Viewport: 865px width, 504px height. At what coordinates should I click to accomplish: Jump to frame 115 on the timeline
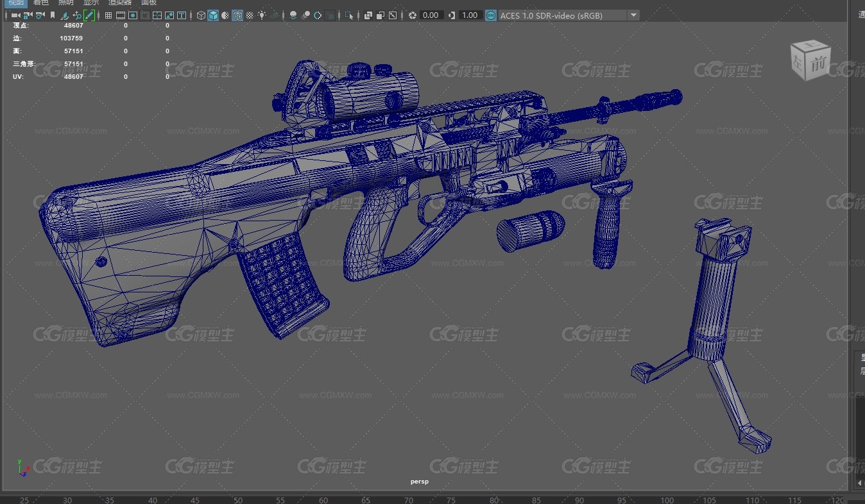(795, 500)
